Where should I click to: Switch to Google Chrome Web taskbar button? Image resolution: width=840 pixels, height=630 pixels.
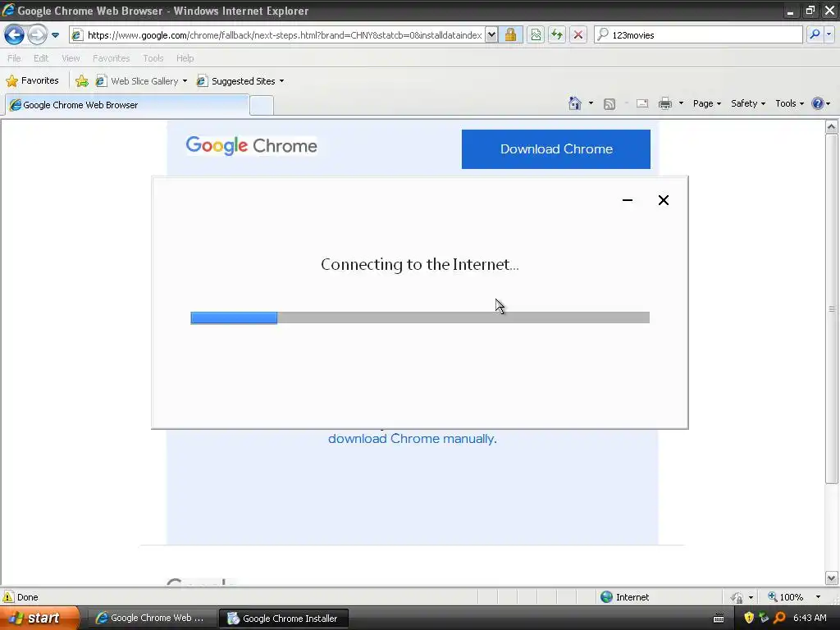(x=150, y=619)
